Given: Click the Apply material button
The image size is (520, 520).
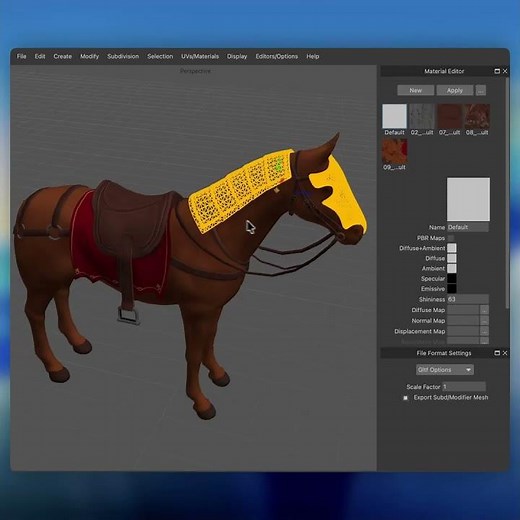Looking at the screenshot, I should pos(455,90).
